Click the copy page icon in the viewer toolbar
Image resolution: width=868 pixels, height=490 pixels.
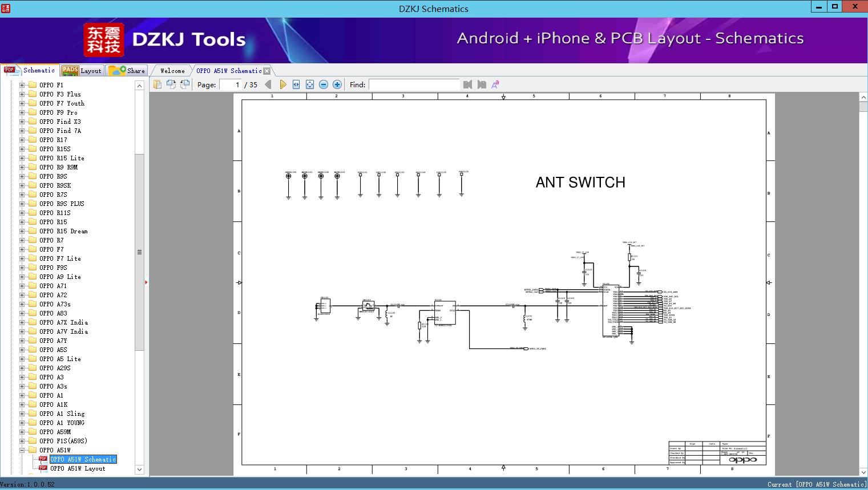158,84
